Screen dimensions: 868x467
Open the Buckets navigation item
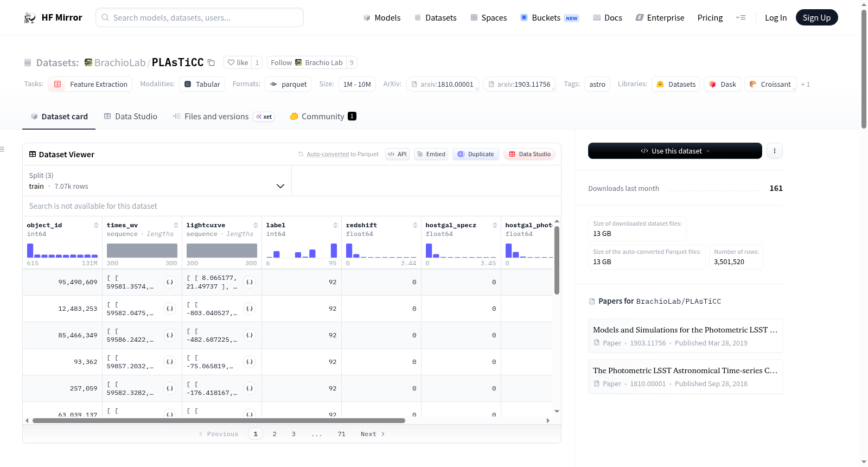[550, 17]
